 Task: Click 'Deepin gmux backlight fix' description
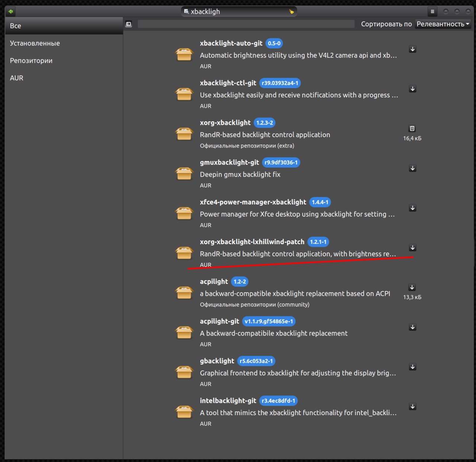pyautogui.click(x=240, y=174)
